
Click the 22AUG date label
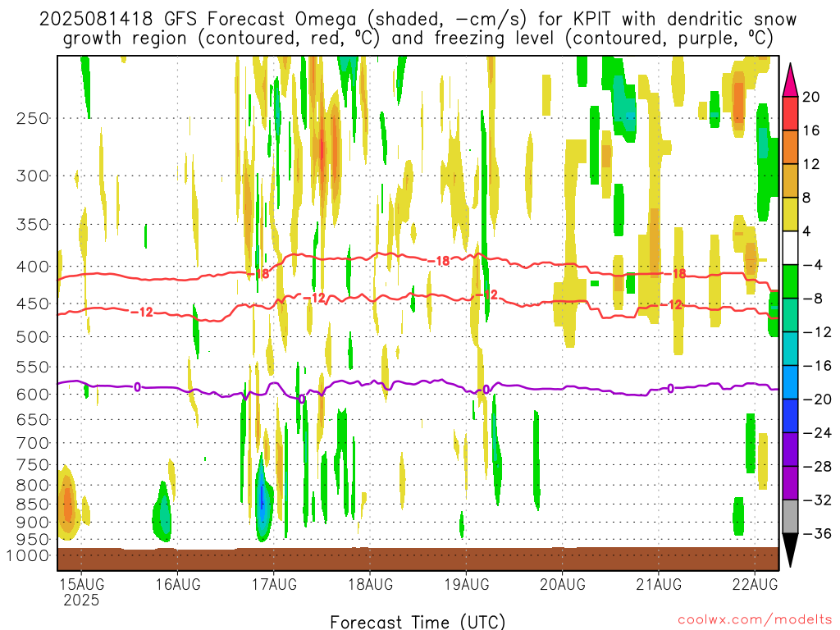(755, 584)
